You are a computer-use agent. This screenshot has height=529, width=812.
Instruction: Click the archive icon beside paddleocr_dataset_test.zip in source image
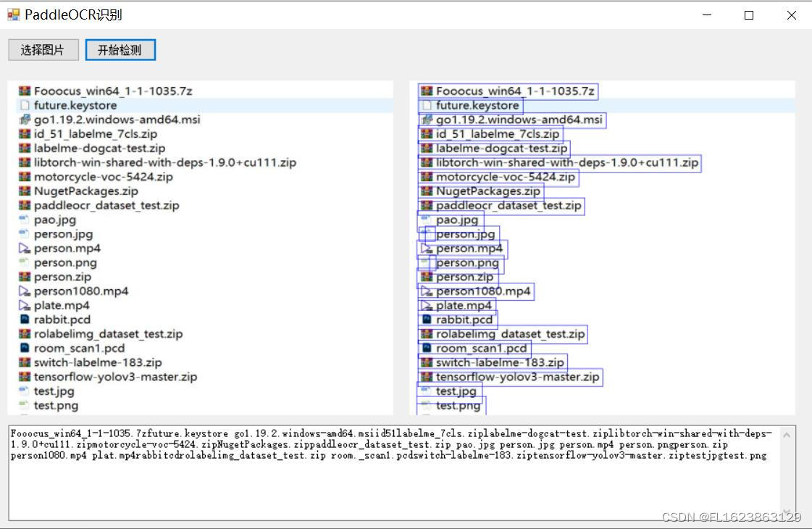(x=25, y=205)
